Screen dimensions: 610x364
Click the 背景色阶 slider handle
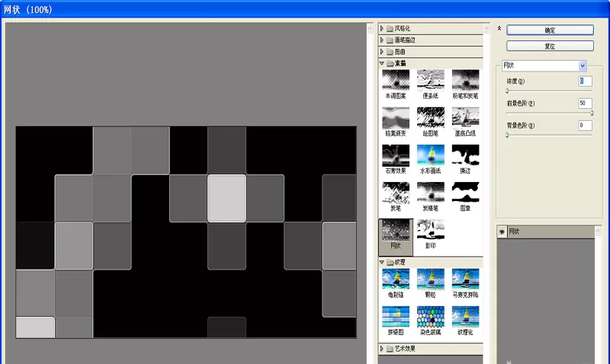(x=507, y=136)
